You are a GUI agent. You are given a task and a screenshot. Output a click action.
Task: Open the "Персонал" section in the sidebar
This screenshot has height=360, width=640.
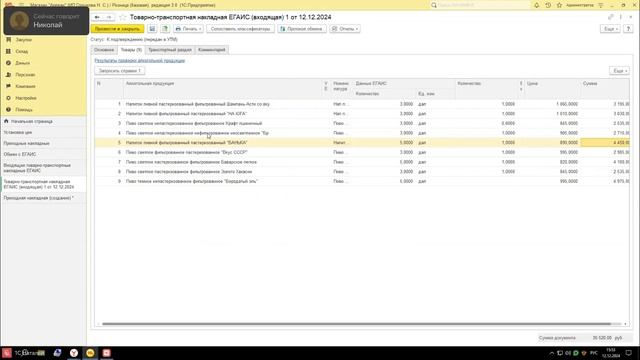pos(25,75)
